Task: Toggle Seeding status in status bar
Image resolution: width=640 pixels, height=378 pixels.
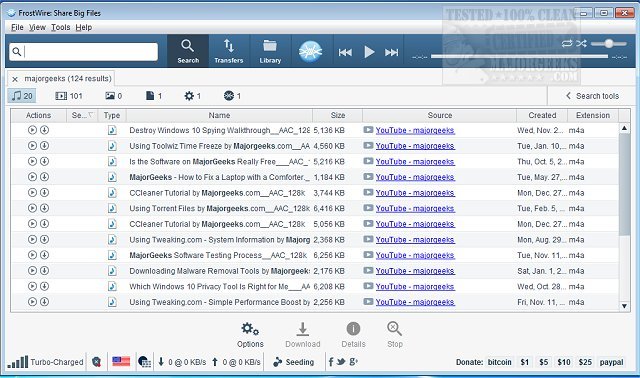Action: (x=294, y=362)
